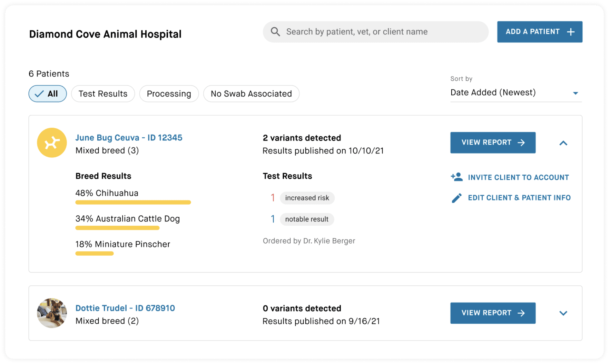This screenshot has width=609, height=364.
Task: Click the arrow icon on Dottie's View Report
Action: point(521,313)
